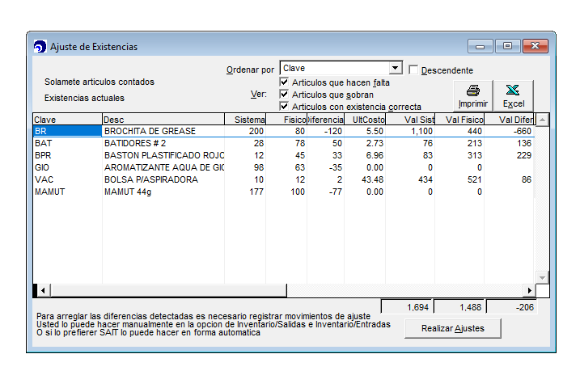Click the Fisico column header
Image resolution: width=580 pixels, height=392 pixels.
[286, 120]
